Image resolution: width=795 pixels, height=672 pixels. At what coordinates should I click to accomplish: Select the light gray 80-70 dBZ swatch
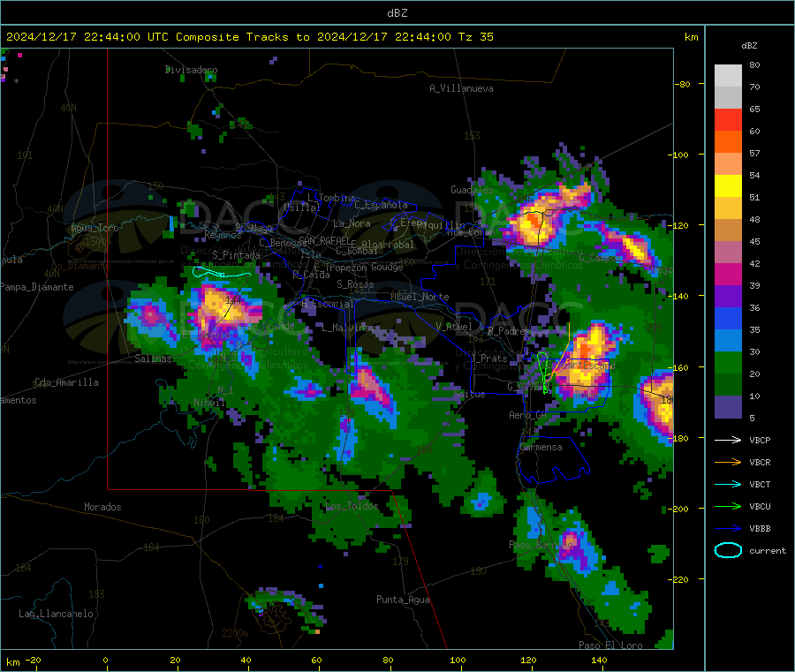728,76
